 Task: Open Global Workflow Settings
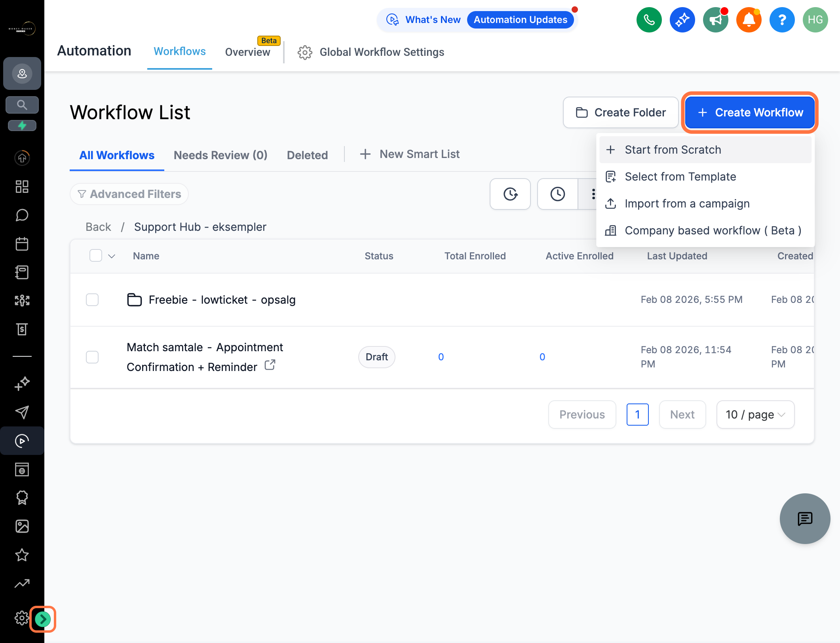[x=371, y=52]
